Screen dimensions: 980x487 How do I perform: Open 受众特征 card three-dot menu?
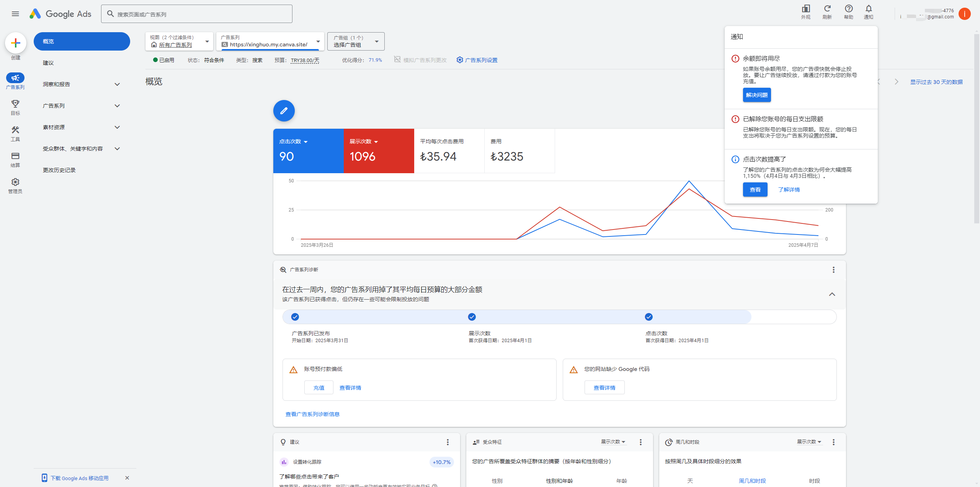tap(640, 442)
